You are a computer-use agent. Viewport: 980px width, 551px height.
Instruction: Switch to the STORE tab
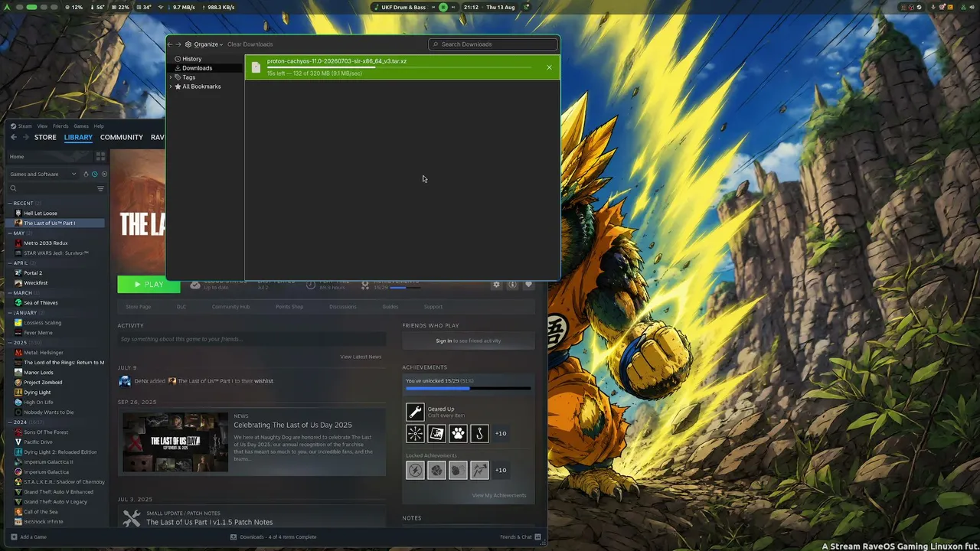click(45, 138)
